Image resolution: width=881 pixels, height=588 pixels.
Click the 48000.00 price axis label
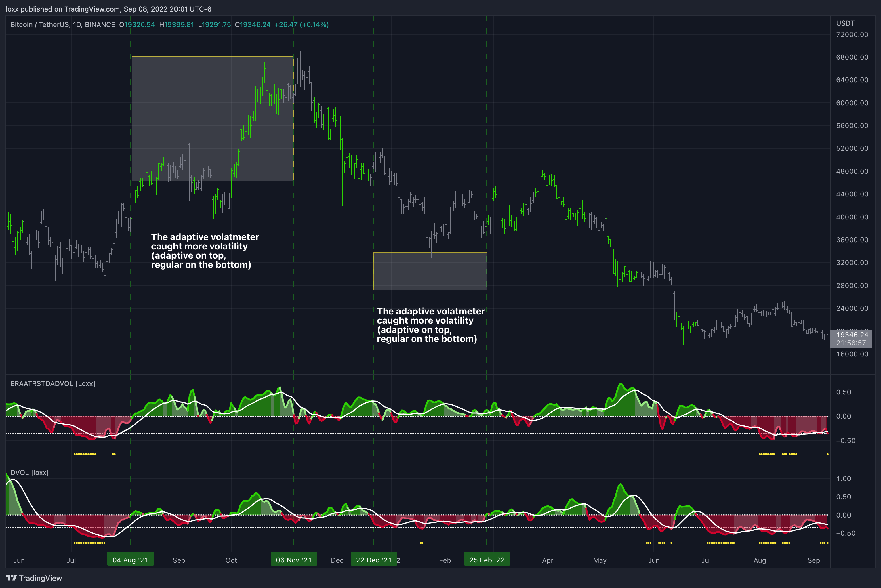(852, 171)
